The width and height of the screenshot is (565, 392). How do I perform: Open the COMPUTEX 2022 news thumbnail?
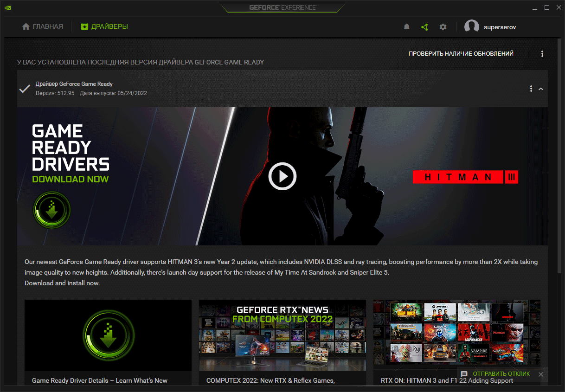(282, 335)
